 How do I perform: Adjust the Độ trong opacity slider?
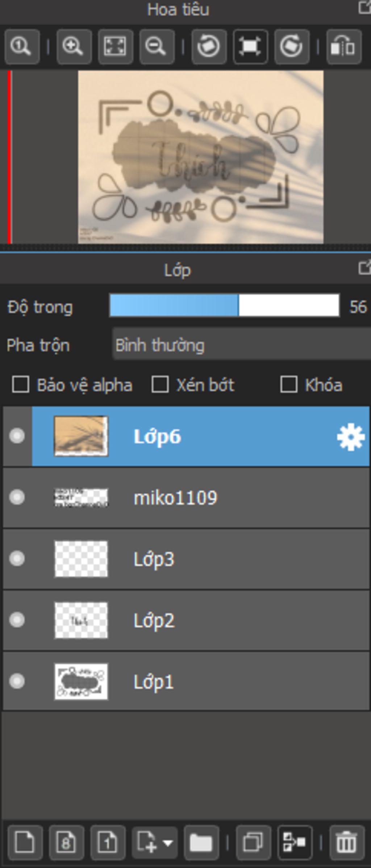pyautogui.click(x=225, y=306)
